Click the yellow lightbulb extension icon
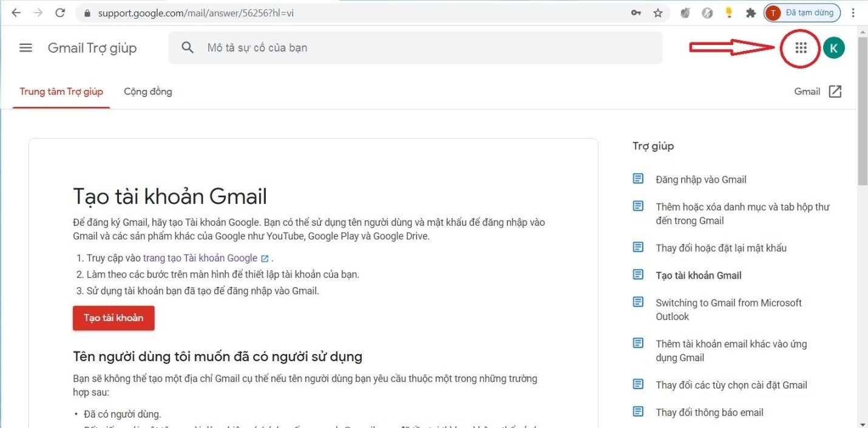Screen dimensions: 868x428 pyautogui.click(x=729, y=13)
